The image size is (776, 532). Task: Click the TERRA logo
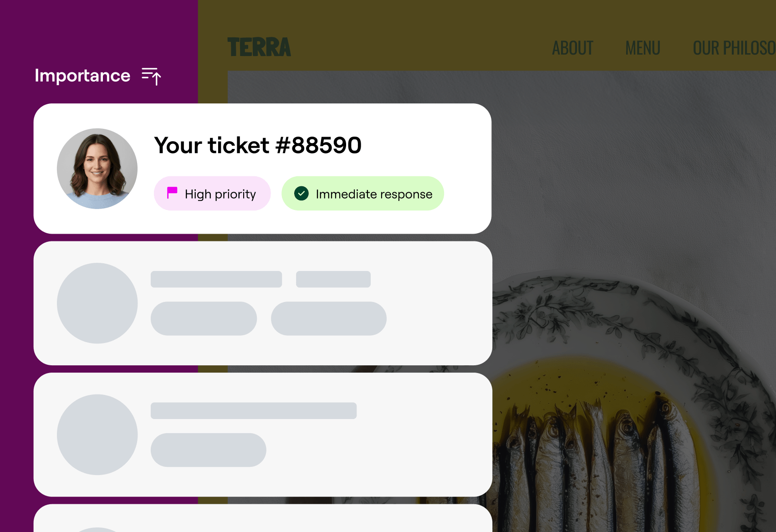259,48
